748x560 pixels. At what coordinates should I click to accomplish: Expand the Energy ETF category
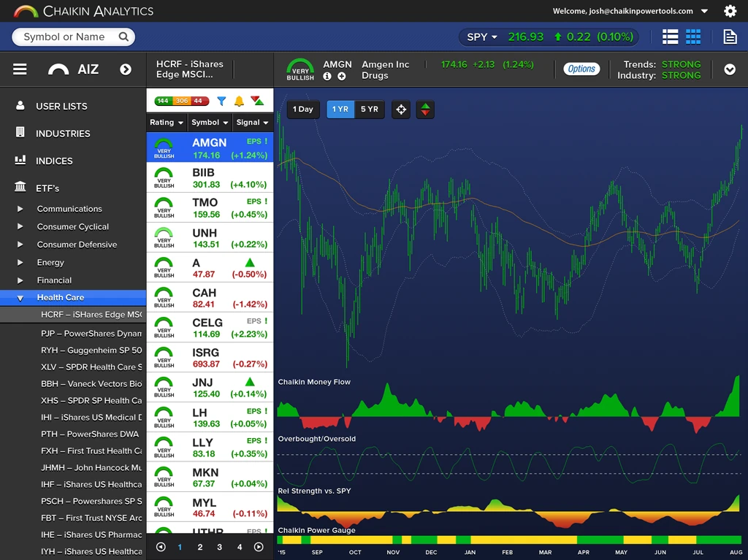(x=20, y=262)
